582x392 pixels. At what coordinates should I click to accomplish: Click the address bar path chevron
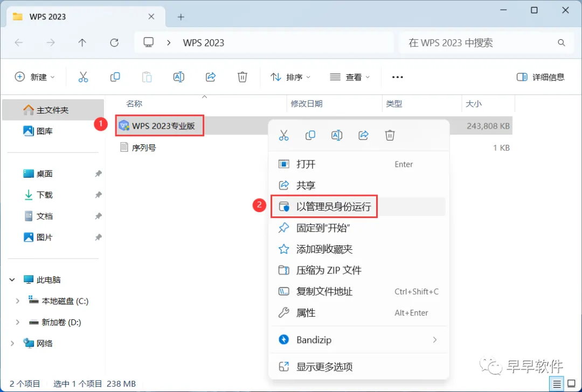click(x=169, y=43)
